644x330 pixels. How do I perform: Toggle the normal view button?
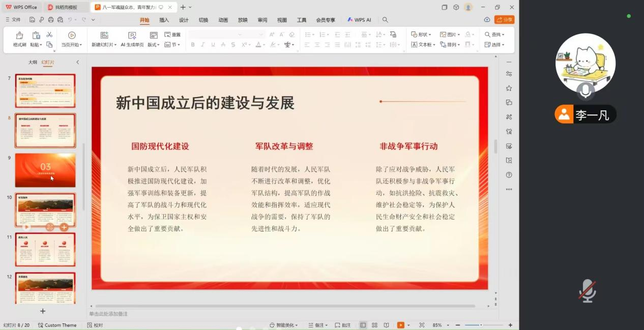click(x=363, y=325)
